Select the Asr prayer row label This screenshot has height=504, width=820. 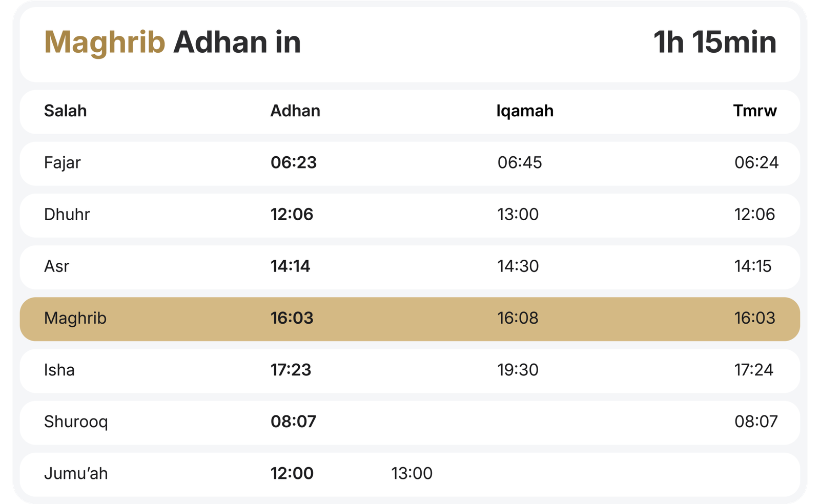(x=56, y=266)
